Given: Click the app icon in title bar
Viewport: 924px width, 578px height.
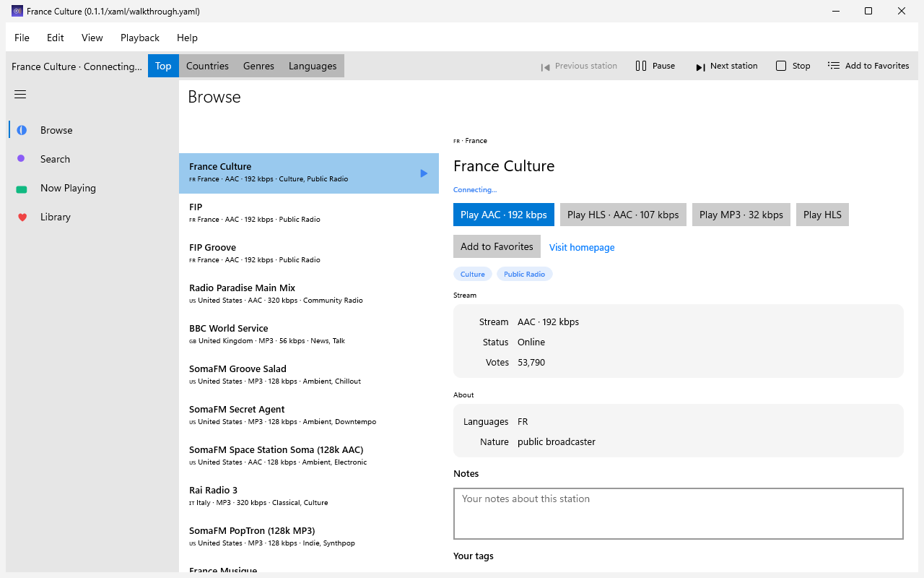Looking at the screenshot, I should [17, 11].
